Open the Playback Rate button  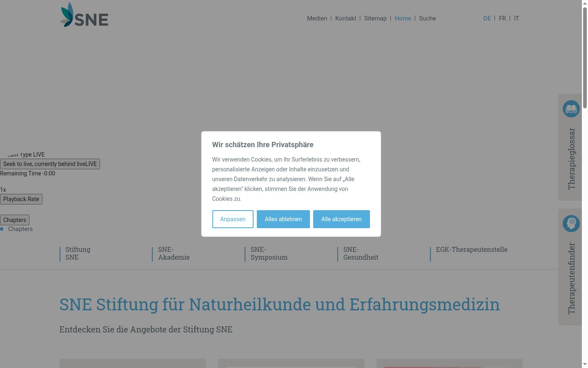(x=21, y=199)
